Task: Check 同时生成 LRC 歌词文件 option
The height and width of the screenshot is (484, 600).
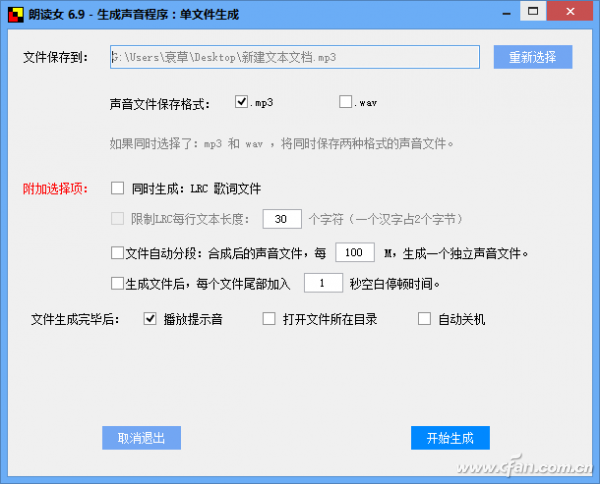Action: pyautogui.click(x=117, y=188)
